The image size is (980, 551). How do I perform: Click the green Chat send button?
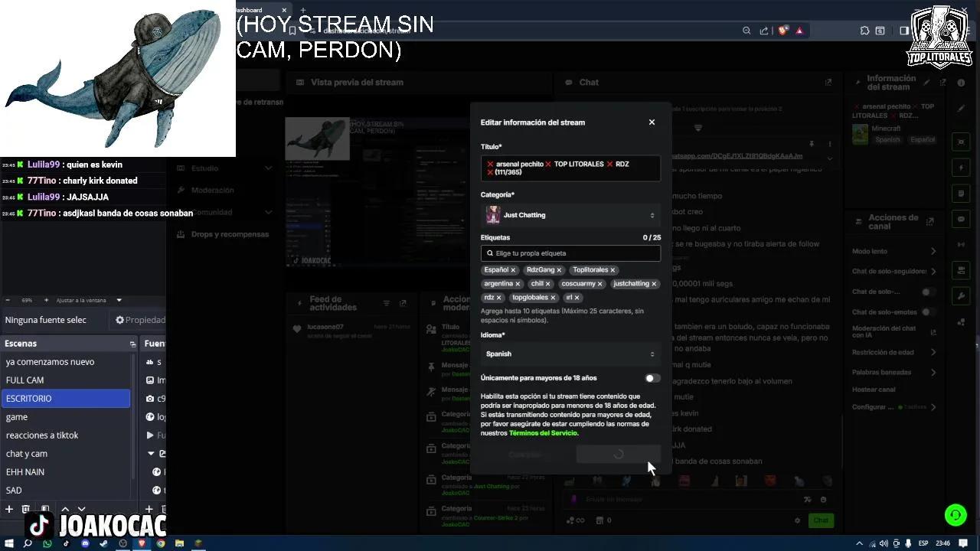click(821, 520)
